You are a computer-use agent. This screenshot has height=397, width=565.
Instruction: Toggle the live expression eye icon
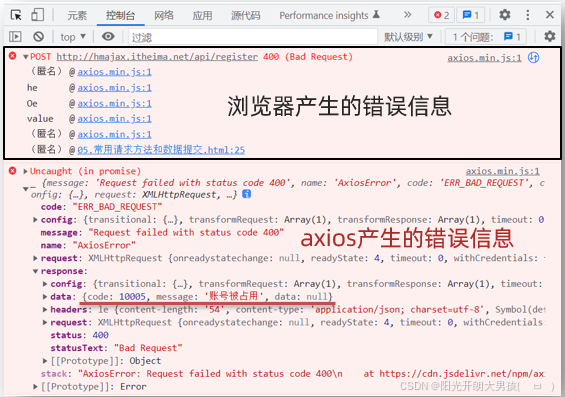(108, 36)
